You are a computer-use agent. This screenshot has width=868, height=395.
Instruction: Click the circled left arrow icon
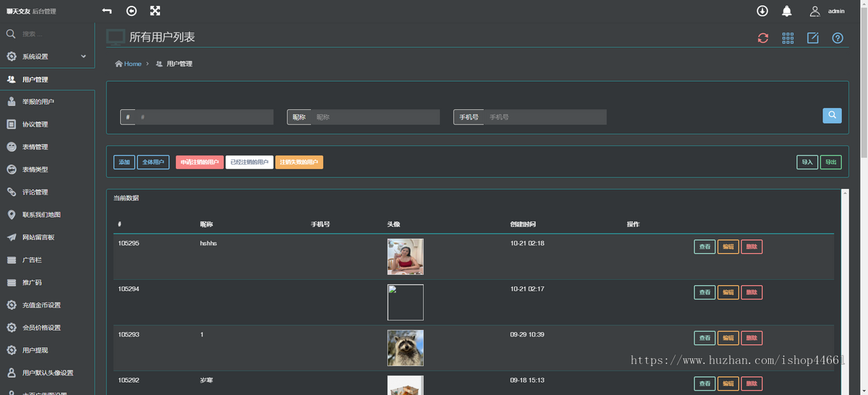[131, 11]
